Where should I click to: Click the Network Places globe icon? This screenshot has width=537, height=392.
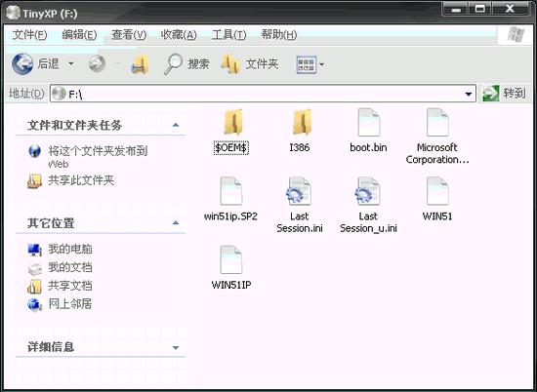34,305
